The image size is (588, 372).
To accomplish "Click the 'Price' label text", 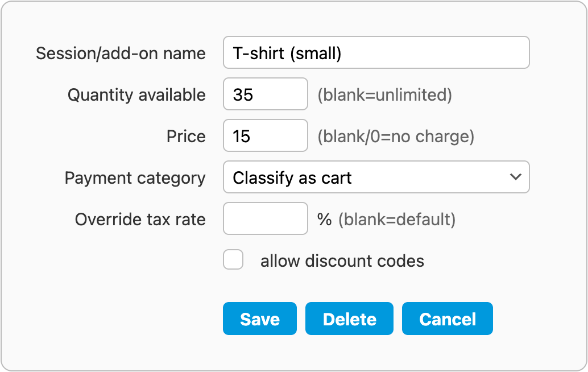I will tap(186, 137).
